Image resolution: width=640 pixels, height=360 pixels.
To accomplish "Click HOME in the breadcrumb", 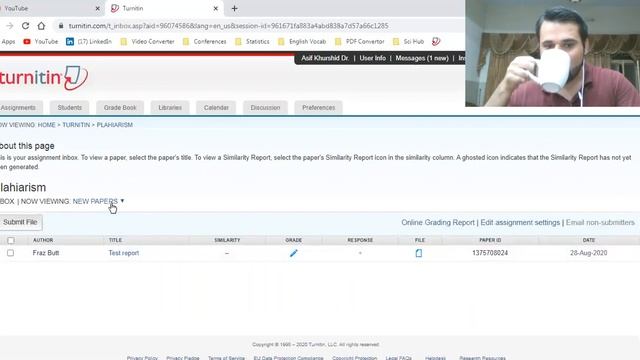I will tap(47, 125).
